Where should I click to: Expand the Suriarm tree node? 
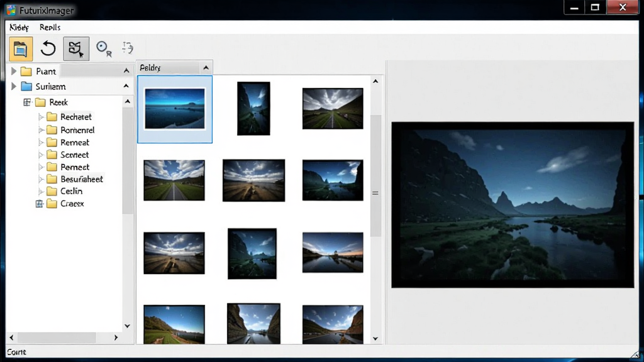click(14, 86)
